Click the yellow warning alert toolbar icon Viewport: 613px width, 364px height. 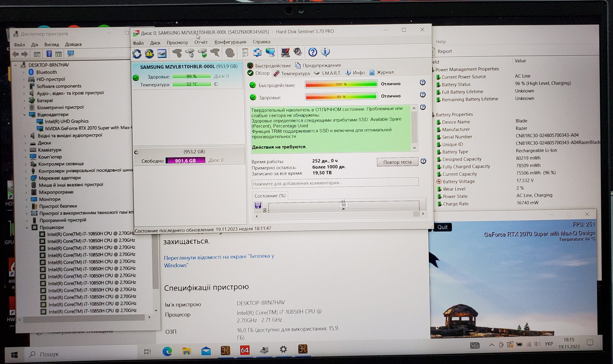(149, 53)
